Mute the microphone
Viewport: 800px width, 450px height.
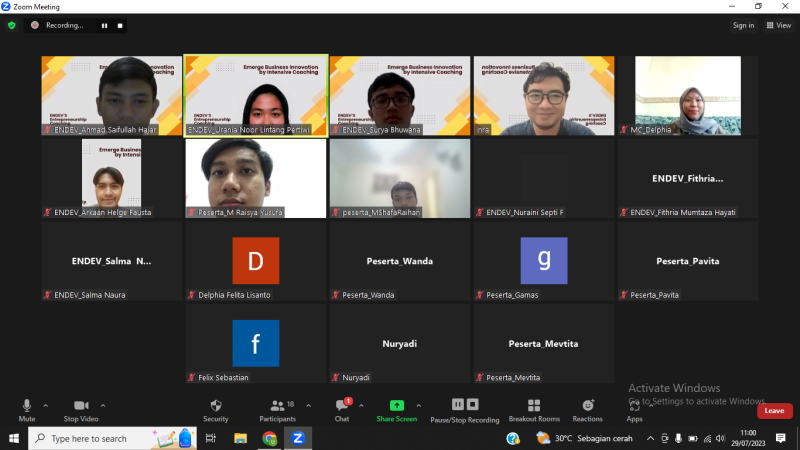pos(27,410)
